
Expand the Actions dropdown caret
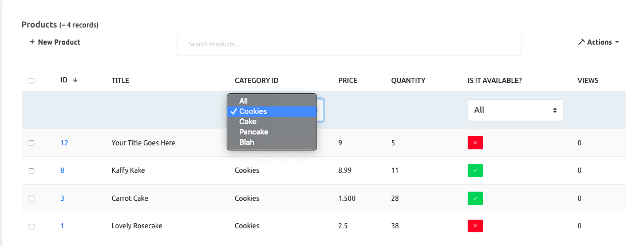tap(617, 42)
